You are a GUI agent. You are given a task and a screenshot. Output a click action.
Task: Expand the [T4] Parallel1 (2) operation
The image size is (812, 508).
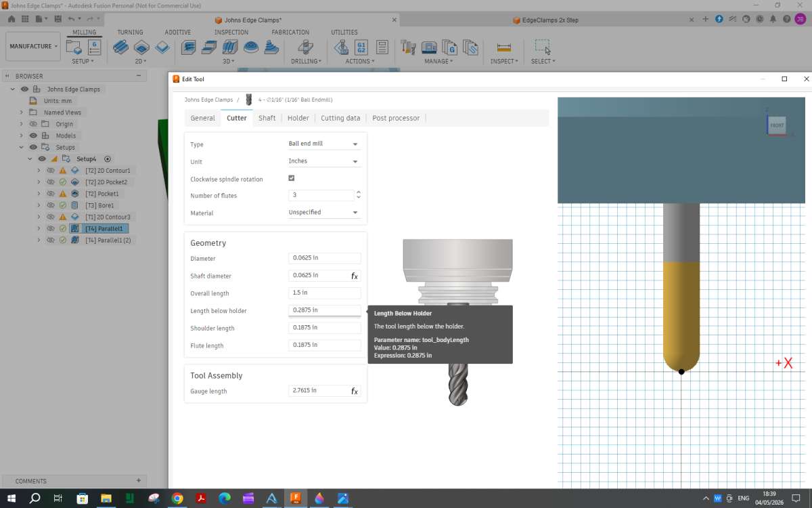39,240
